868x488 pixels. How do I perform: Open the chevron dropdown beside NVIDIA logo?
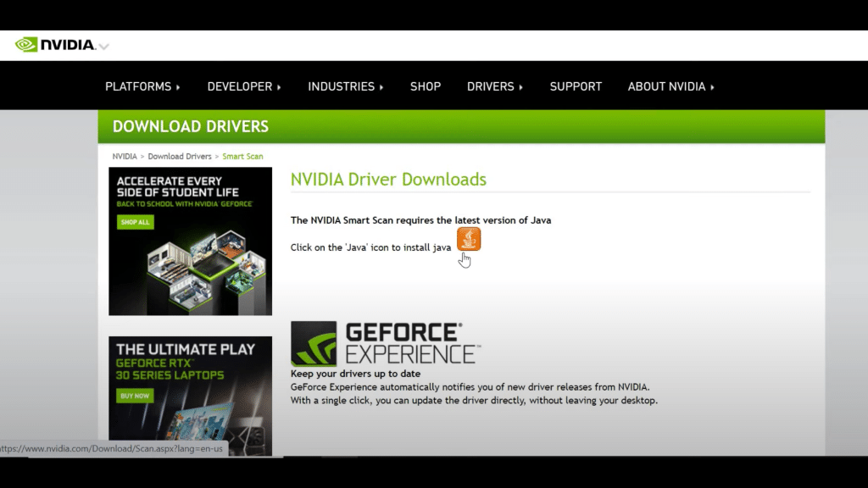(x=103, y=47)
